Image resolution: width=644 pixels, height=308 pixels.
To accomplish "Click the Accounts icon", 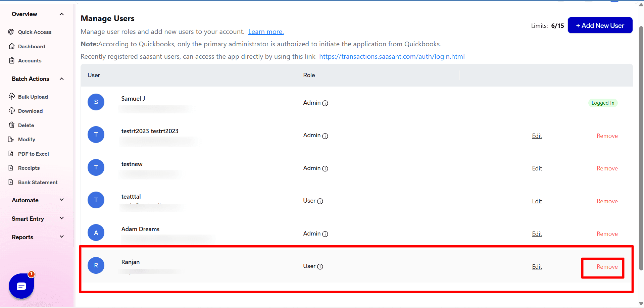I will click(x=11, y=60).
